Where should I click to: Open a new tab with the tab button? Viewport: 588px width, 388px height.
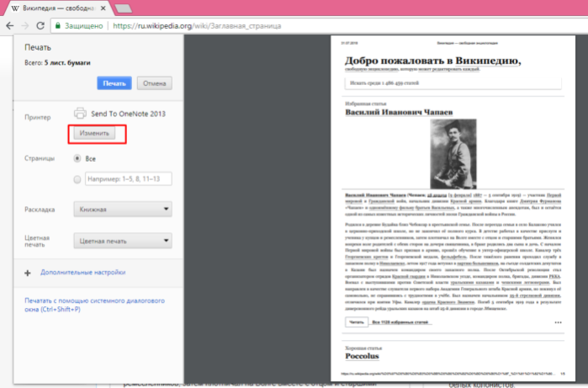pyautogui.click(x=123, y=8)
